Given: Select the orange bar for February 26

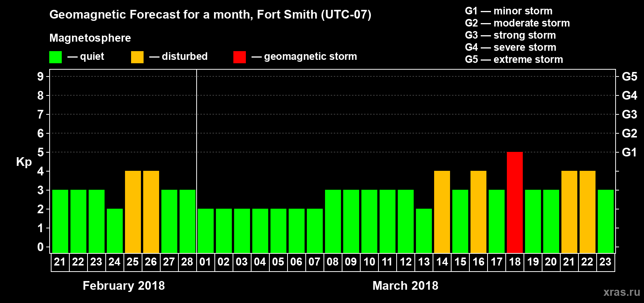Looking at the screenshot, I should coord(151,212).
